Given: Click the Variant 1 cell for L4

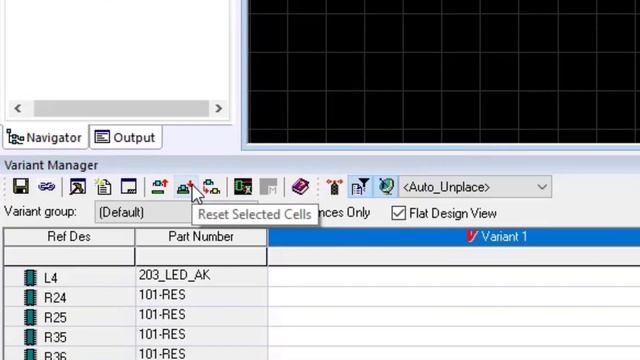Looking at the screenshot, I should click(x=454, y=277).
